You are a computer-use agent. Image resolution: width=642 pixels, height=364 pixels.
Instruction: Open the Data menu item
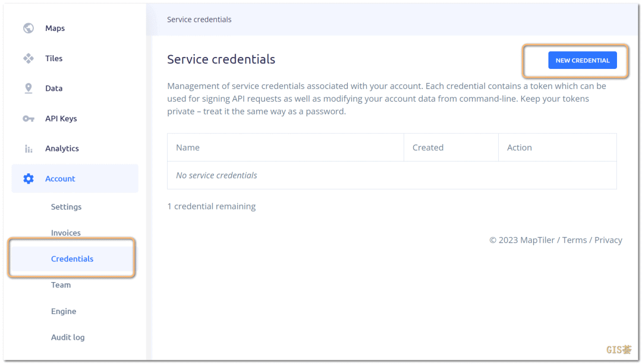(53, 88)
